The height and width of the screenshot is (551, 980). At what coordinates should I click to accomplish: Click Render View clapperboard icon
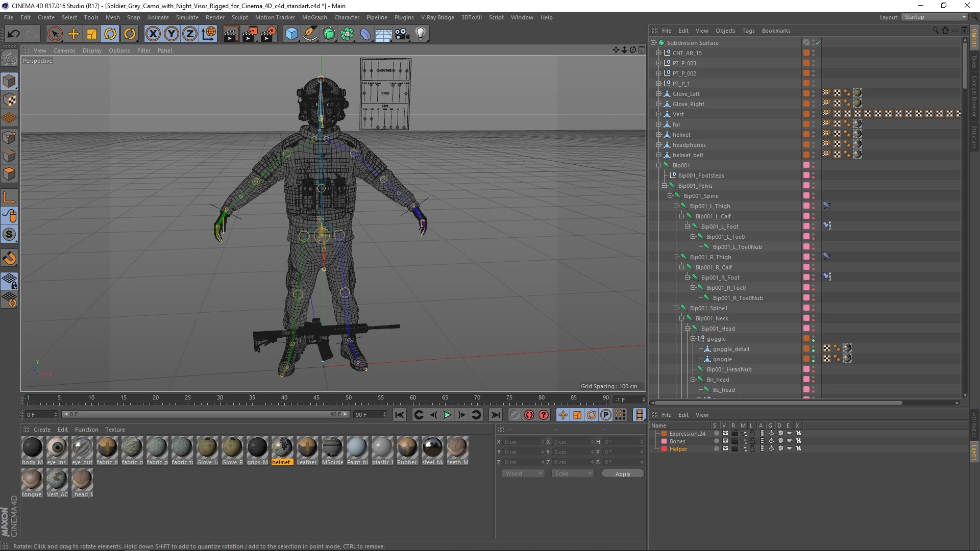230,34
